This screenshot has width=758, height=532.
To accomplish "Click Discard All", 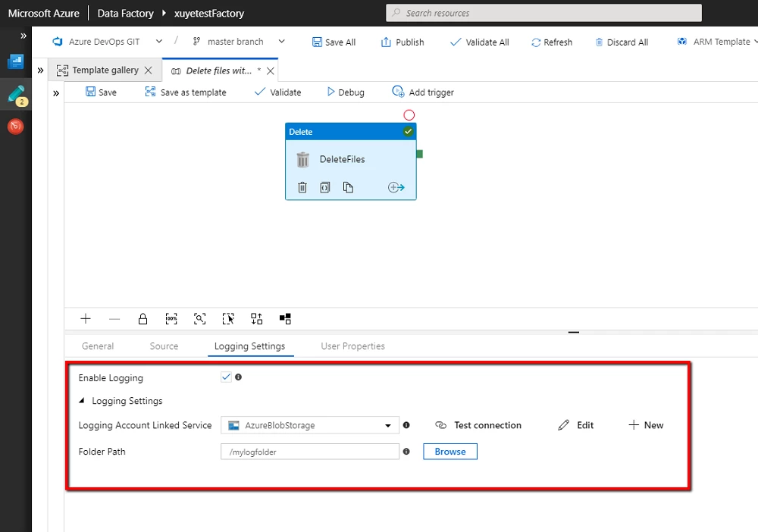I will point(622,42).
